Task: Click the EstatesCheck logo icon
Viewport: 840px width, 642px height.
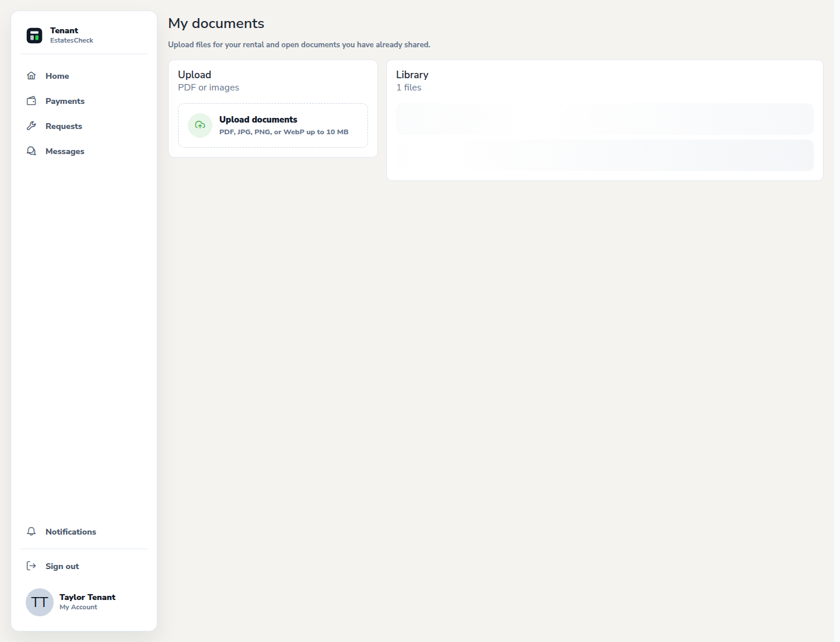Action: point(34,36)
